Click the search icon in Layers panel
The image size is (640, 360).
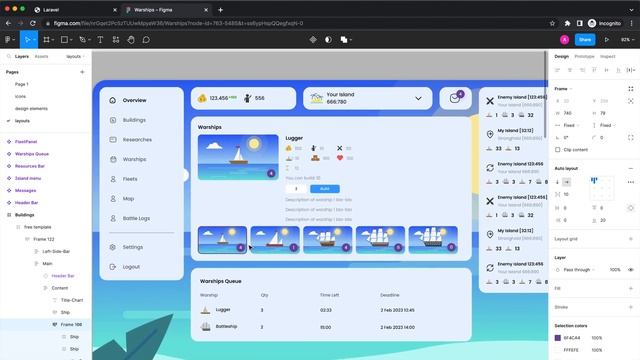(x=9, y=56)
